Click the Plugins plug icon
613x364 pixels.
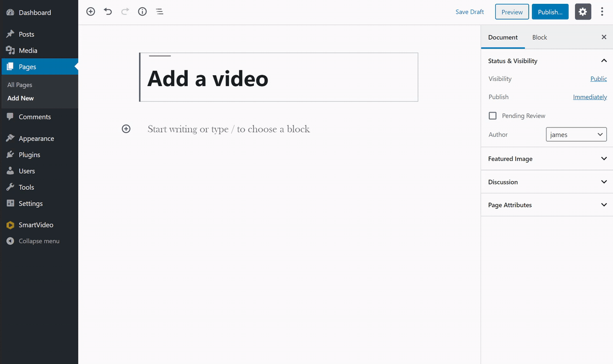(10, 154)
